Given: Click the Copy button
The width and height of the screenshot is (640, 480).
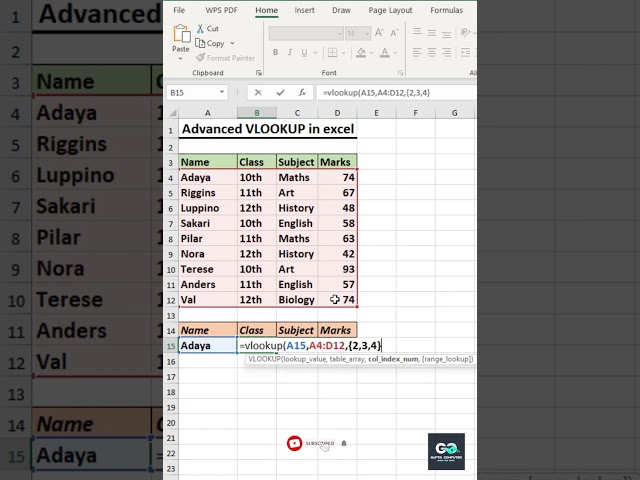Looking at the screenshot, I should point(210,43).
